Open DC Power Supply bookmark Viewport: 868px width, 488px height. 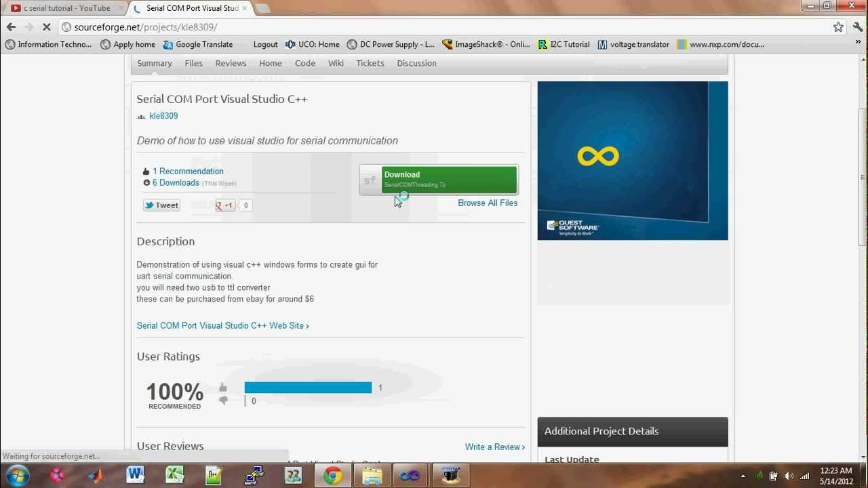tap(391, 44)
